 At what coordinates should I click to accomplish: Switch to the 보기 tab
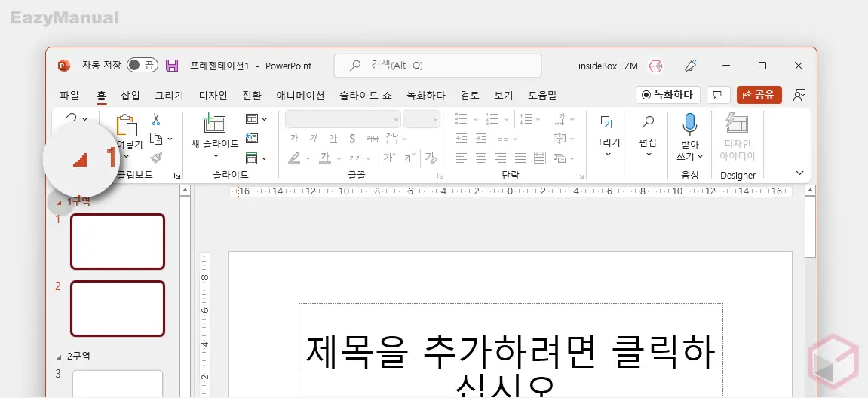[x=504, y=95]
